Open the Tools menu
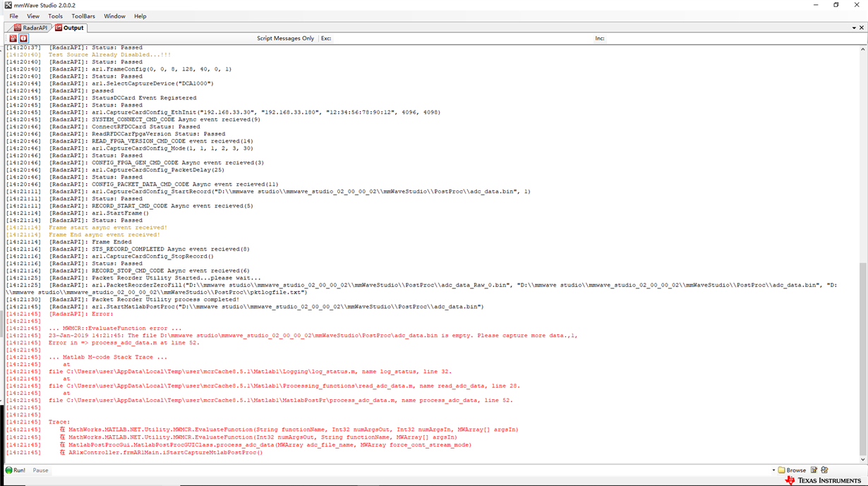The image size is (868, 486). (x=55, y=16)
